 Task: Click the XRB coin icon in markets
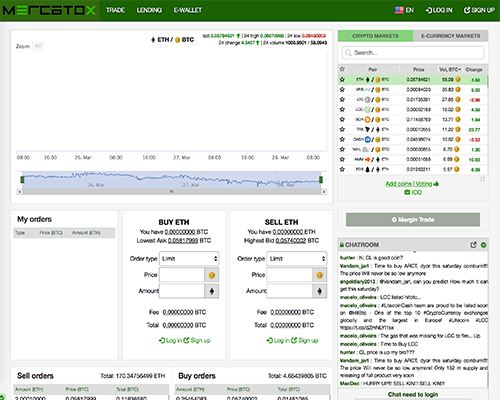point(367,90)
